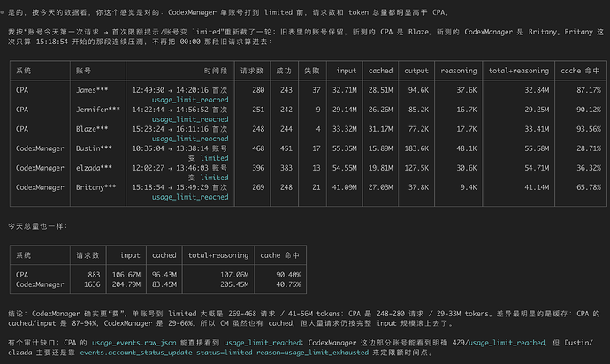Viewport: 610px width, 364px height.
Task: Click the cache hit rate 87.17%
Action: point(589,90)
